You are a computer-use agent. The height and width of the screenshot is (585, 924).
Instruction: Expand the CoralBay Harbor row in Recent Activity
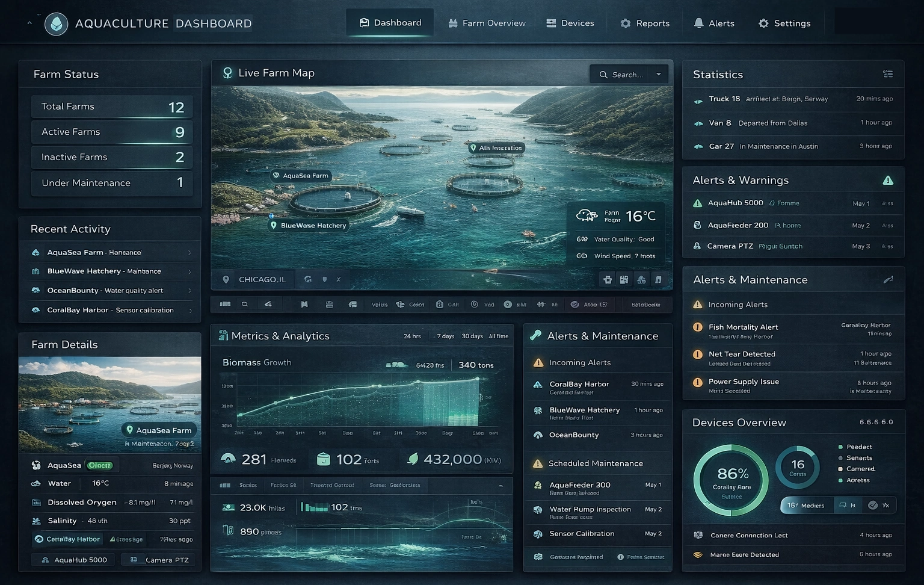coord(191,310)
